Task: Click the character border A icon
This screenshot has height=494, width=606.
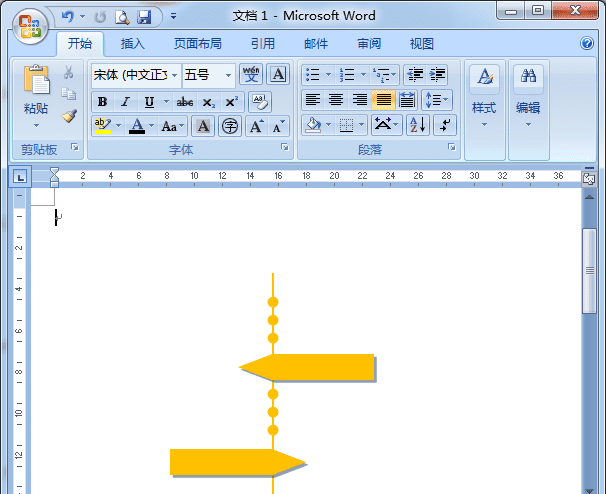Action: (x=278, y=74)
